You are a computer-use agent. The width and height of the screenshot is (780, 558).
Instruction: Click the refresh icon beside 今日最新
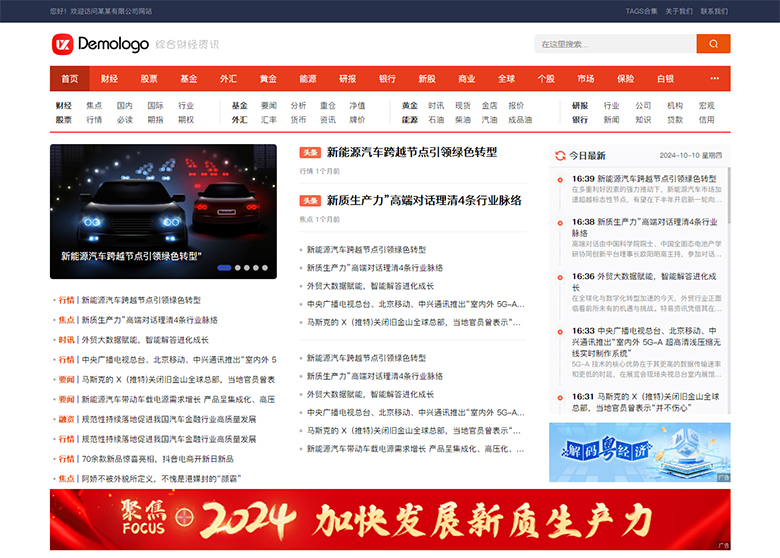click(x=560, y=155)
